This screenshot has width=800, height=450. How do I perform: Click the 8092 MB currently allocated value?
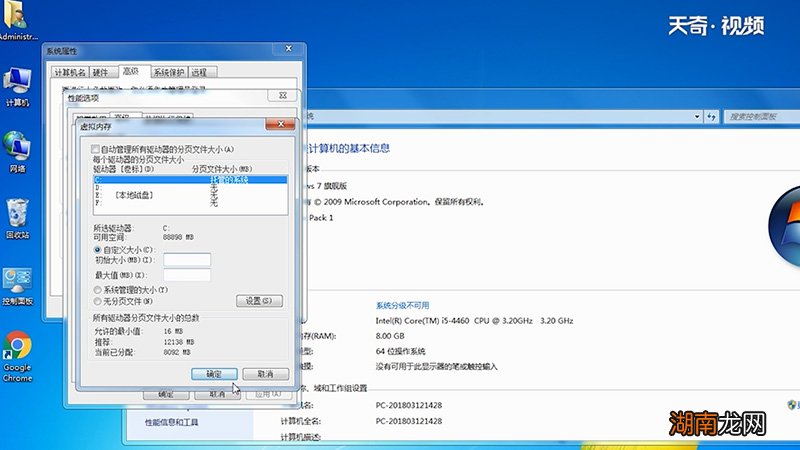pyautogui.click(x=177, y=352)
